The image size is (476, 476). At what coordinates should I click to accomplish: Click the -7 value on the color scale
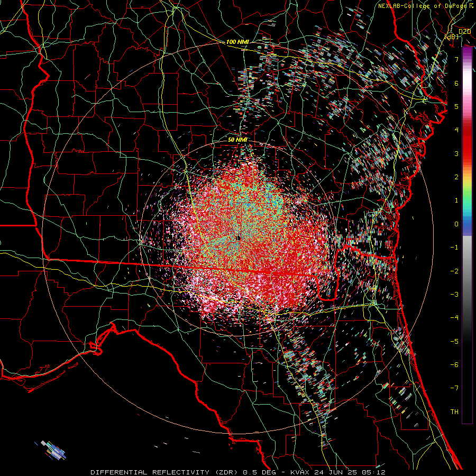tap(454, 388)
